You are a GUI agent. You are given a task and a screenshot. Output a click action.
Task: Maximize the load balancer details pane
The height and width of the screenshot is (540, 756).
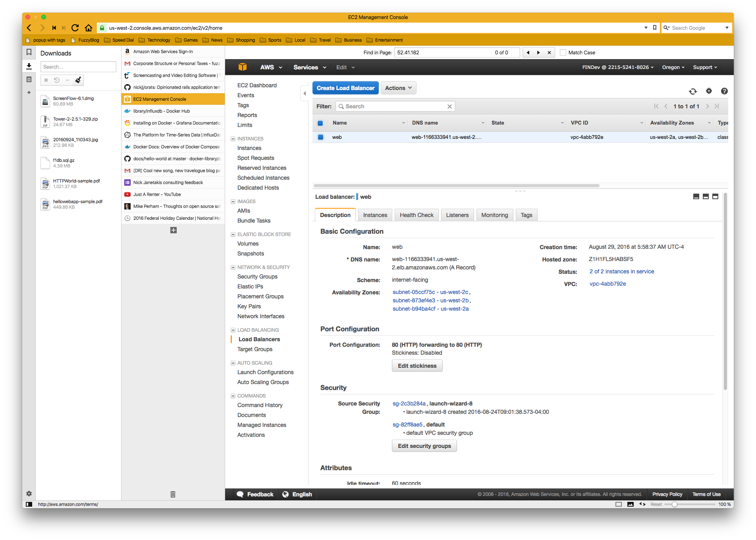715,196
